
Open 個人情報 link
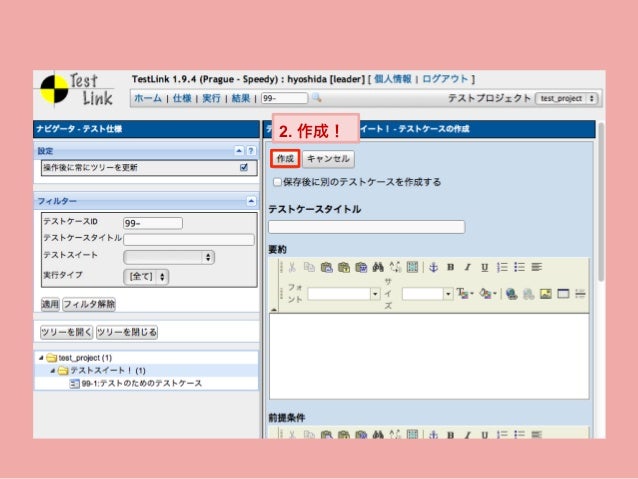(393, 79)
